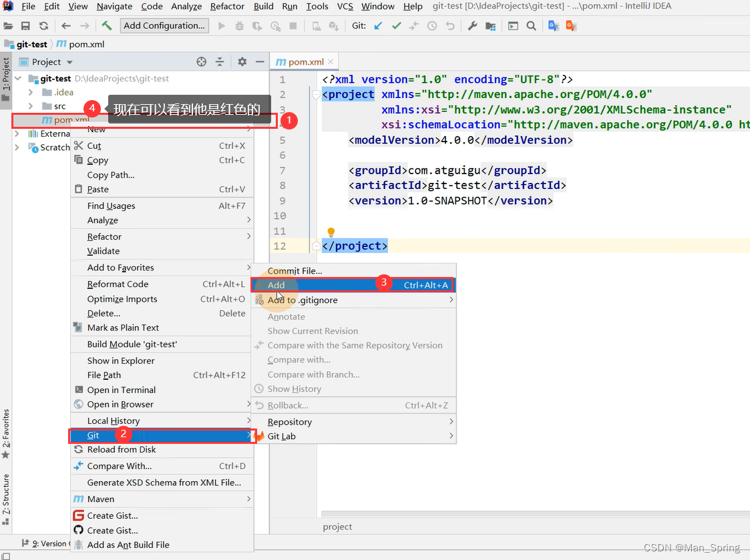
Task: Open the File menu
Action: [x=28, y=6]
